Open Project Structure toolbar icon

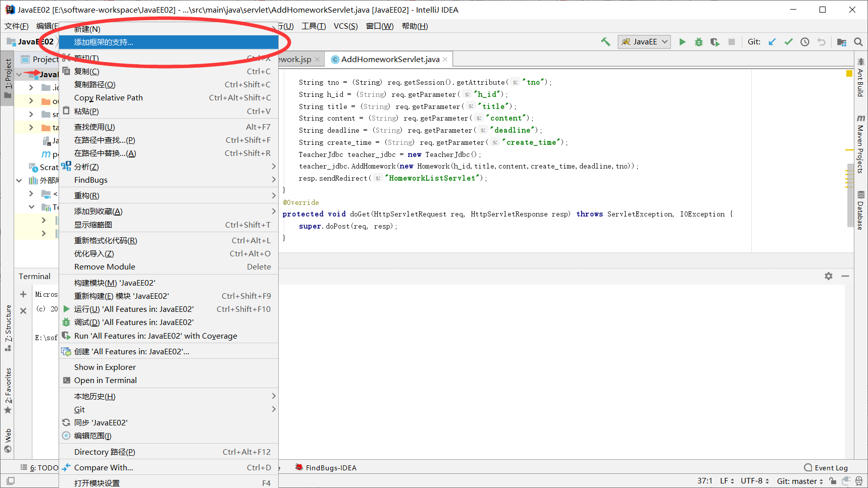[x=842, y=42]
